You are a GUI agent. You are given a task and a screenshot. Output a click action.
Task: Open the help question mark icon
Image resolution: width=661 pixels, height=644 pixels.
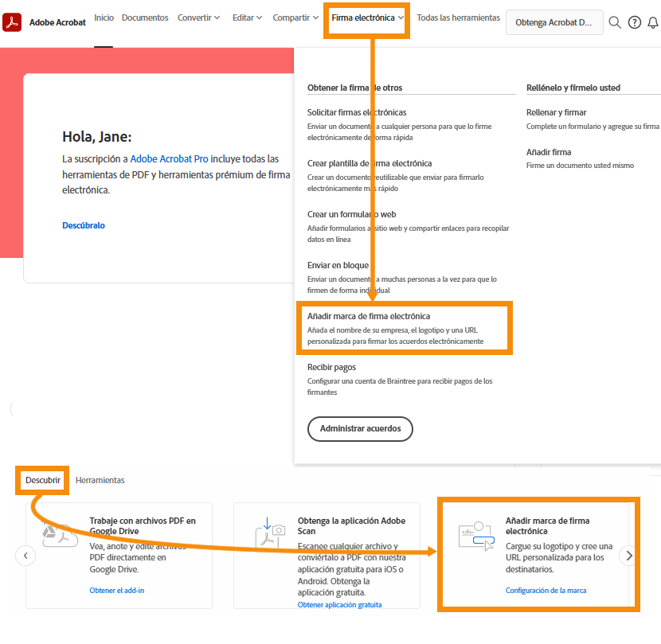coord(634,22)
